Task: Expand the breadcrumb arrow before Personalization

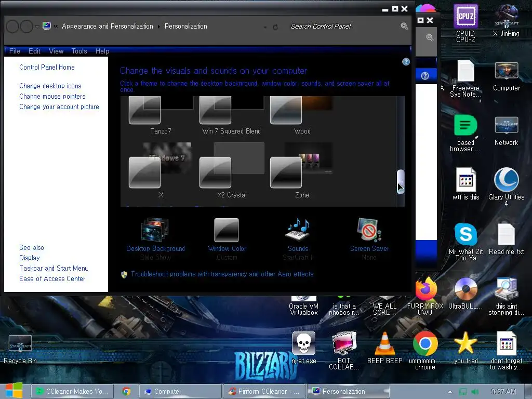Action: click(x=159, y=26)
